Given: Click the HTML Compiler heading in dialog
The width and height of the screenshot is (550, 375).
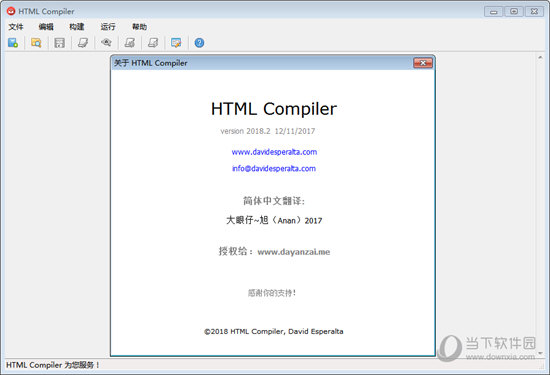Looking at the screenshot, I should click(x=274, y=108).
